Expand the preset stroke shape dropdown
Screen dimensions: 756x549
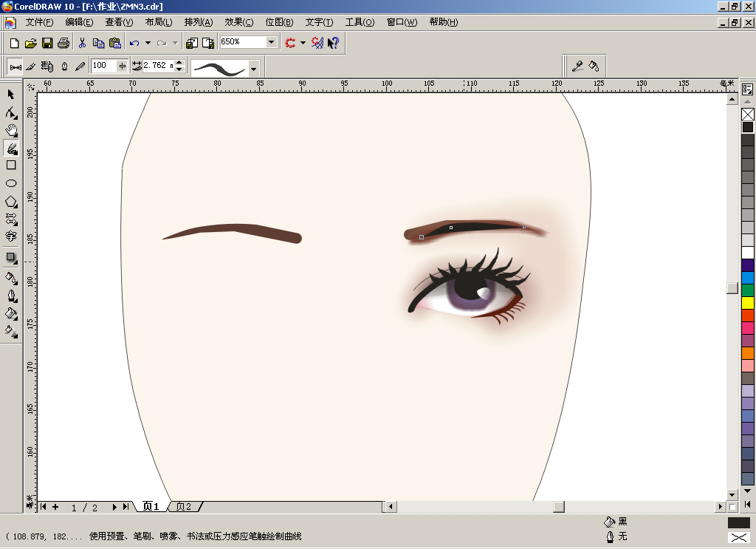point(254,69)
